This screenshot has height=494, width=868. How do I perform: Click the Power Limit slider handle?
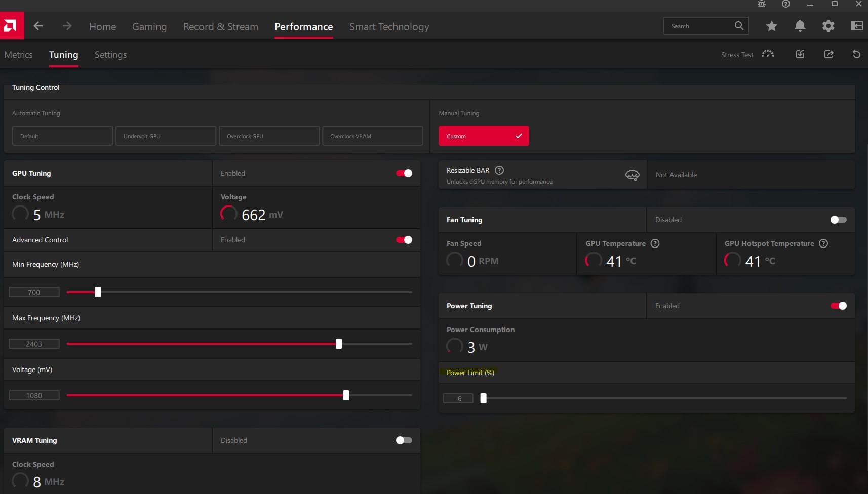point(484,398)
